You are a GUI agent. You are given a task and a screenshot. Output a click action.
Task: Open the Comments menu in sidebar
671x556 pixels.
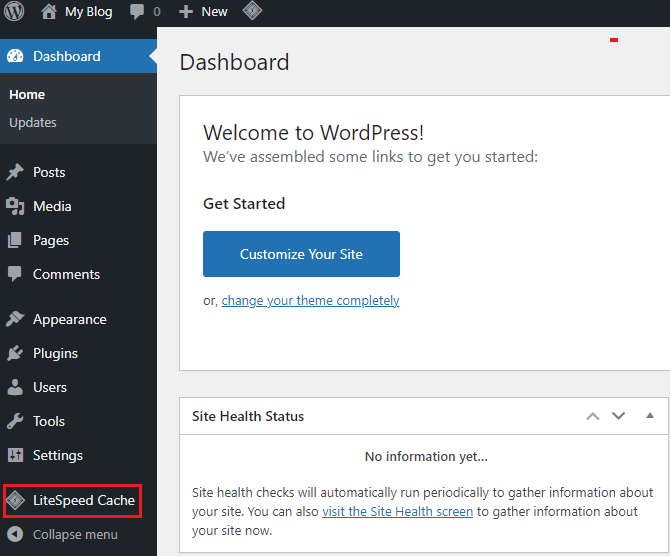click(x=66, y=274)
